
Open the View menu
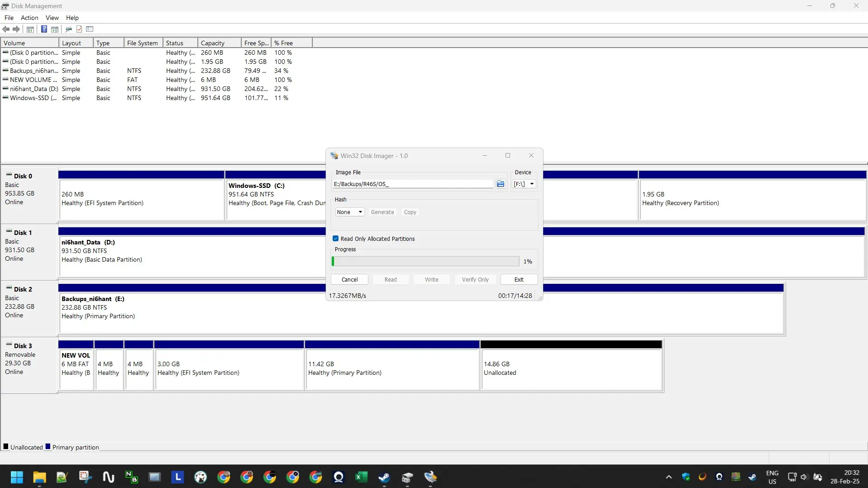click(52, 18)
